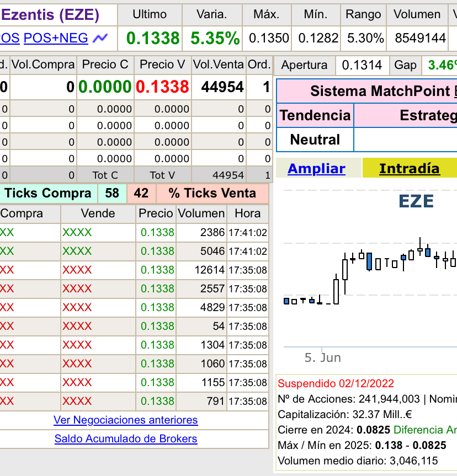Click the trade with volume 2557

coord(134,288)
